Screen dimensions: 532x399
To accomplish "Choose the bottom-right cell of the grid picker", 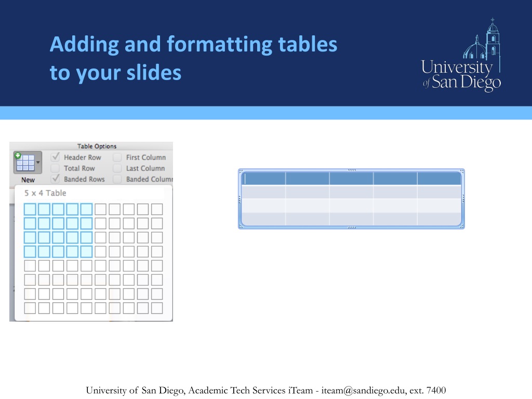I will (156, 308).
